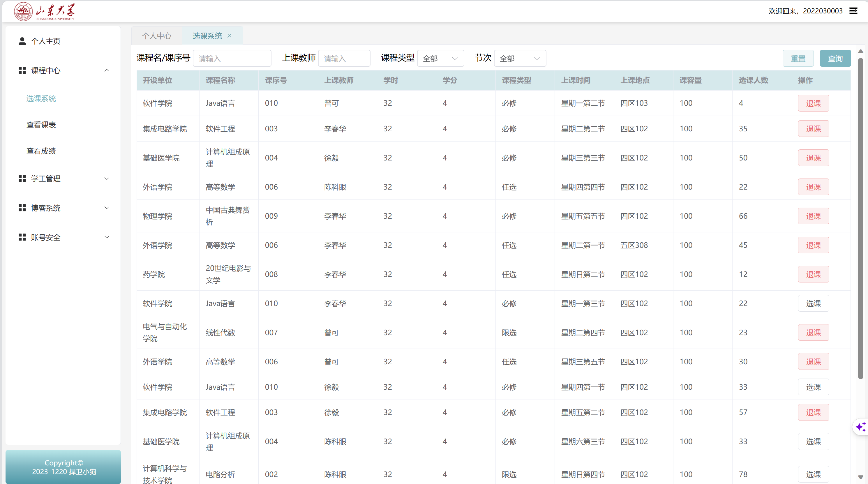The width and height of the screenshot is (868, 484).
Task: Click the scrollbar up arrow
Action: point(861,51)
